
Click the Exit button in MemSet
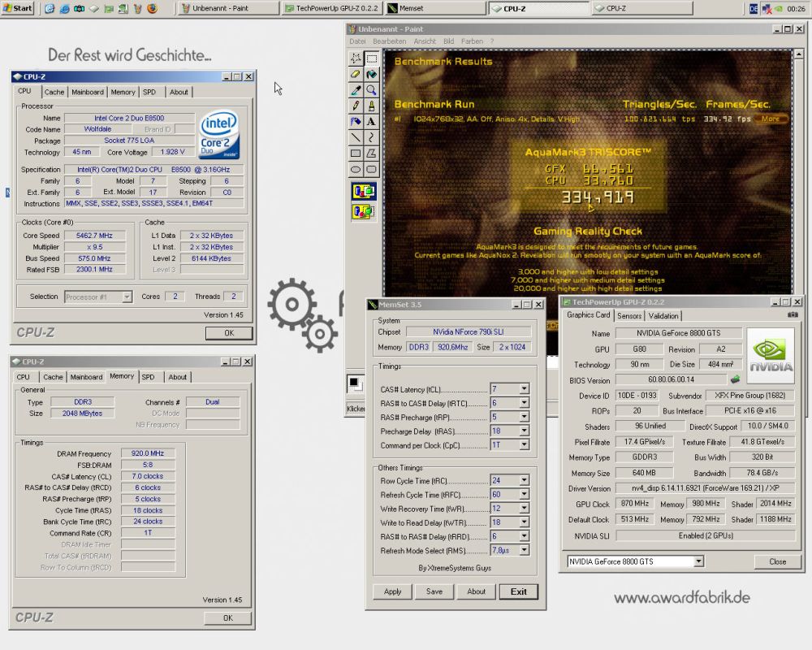(x=518, y=591)
